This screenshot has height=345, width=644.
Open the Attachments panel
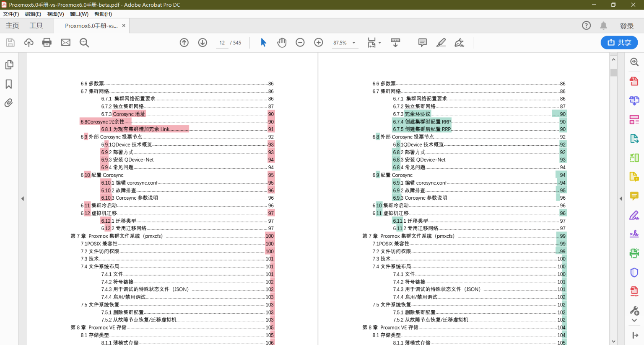pyautogui.click(x=9, y=103)
